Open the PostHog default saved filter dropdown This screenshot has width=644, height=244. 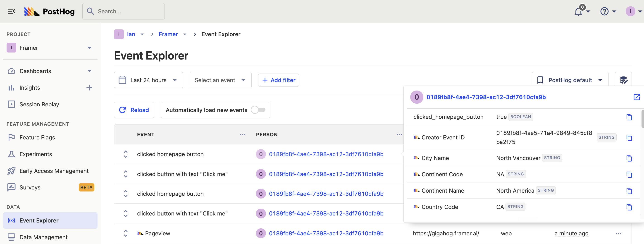pyautogui.click(x=570, y=80)
